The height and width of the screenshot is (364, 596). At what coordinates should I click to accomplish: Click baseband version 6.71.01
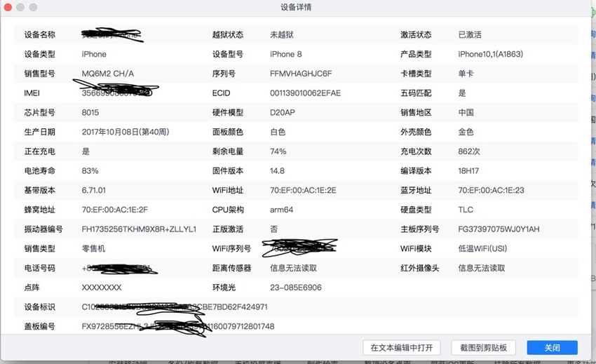point(94,190)
